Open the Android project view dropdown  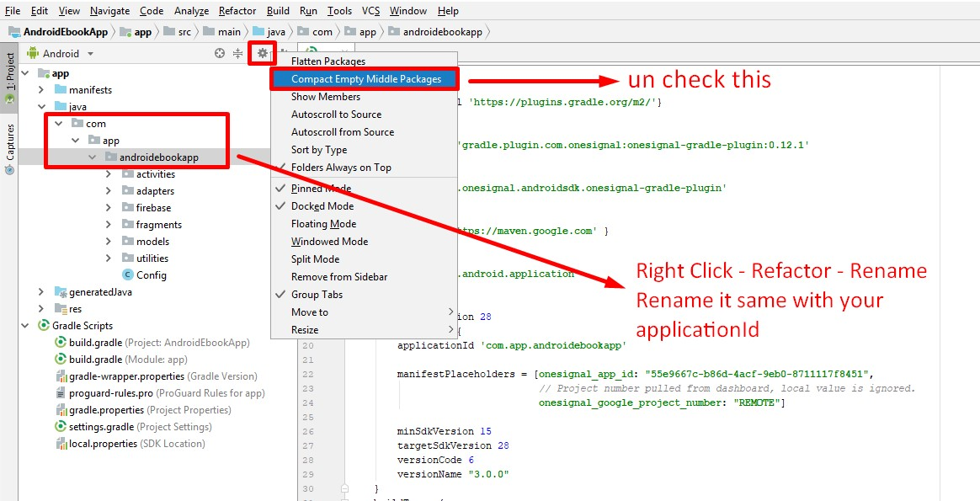61,53
